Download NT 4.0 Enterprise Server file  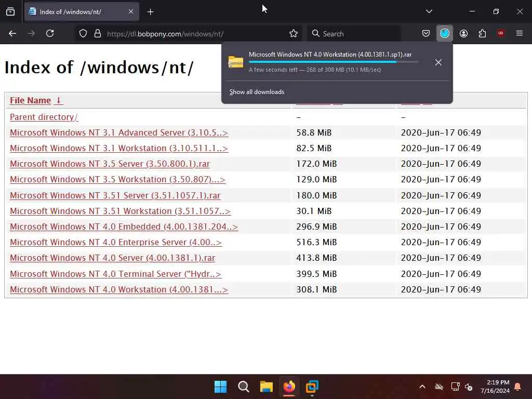click(116, 242)
